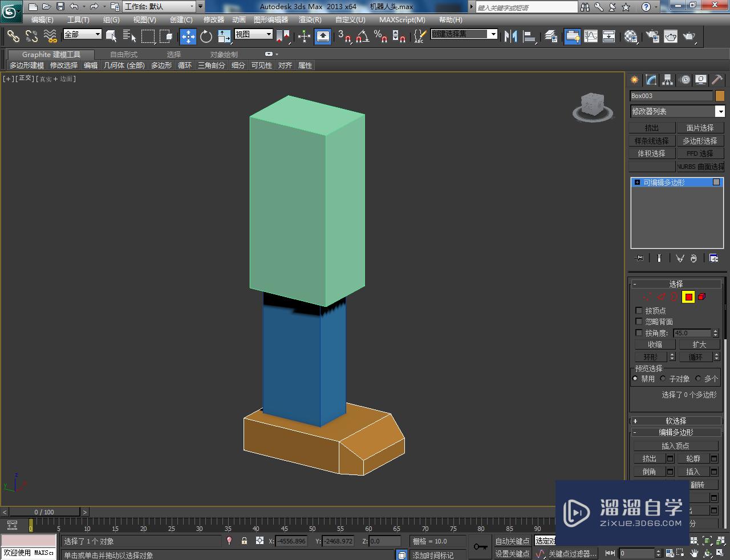Open the 渲染(R) menu
Image resolution: width=730 pixels, height=560 pixels.
click(310, 19)
